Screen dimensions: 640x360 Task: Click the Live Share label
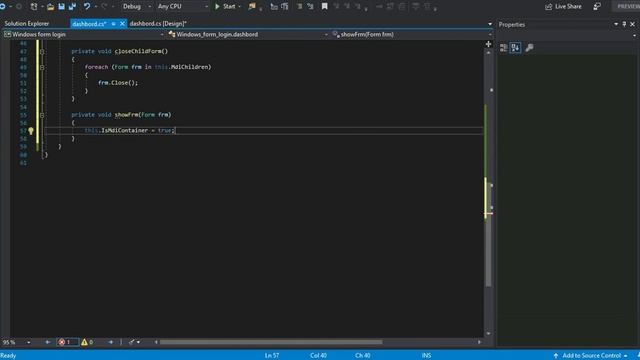[x=568, y=7]
